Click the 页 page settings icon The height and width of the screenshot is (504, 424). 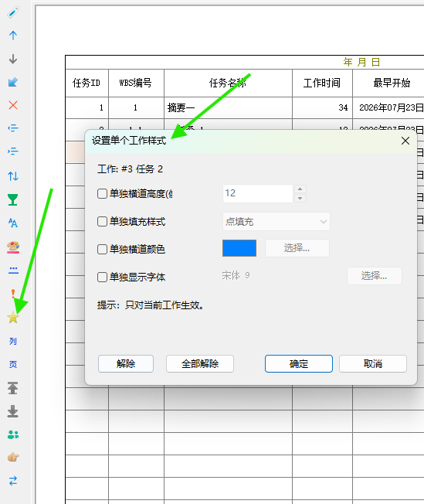click(13, 364)
